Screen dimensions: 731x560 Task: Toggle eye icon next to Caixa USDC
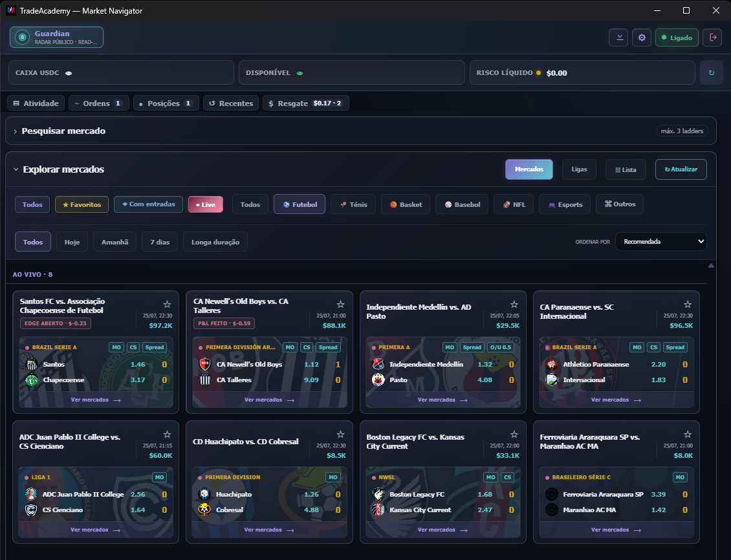(x=69, y=73)
